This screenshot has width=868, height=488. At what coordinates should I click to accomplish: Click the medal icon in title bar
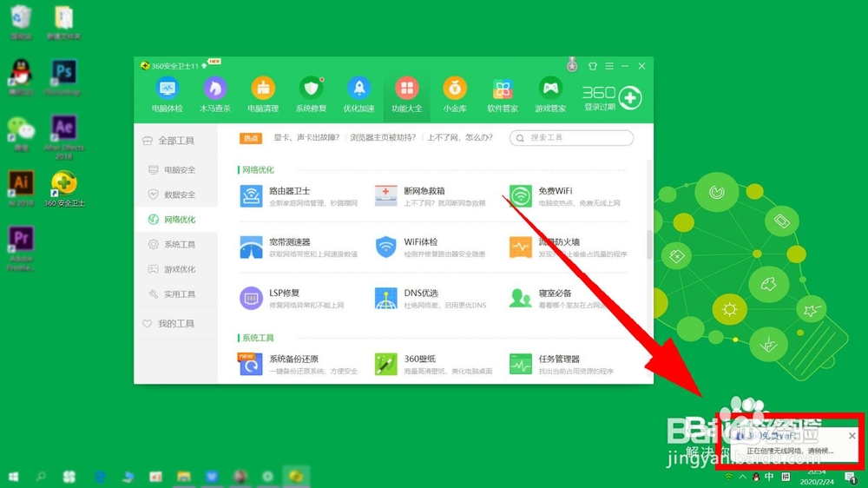572,65
